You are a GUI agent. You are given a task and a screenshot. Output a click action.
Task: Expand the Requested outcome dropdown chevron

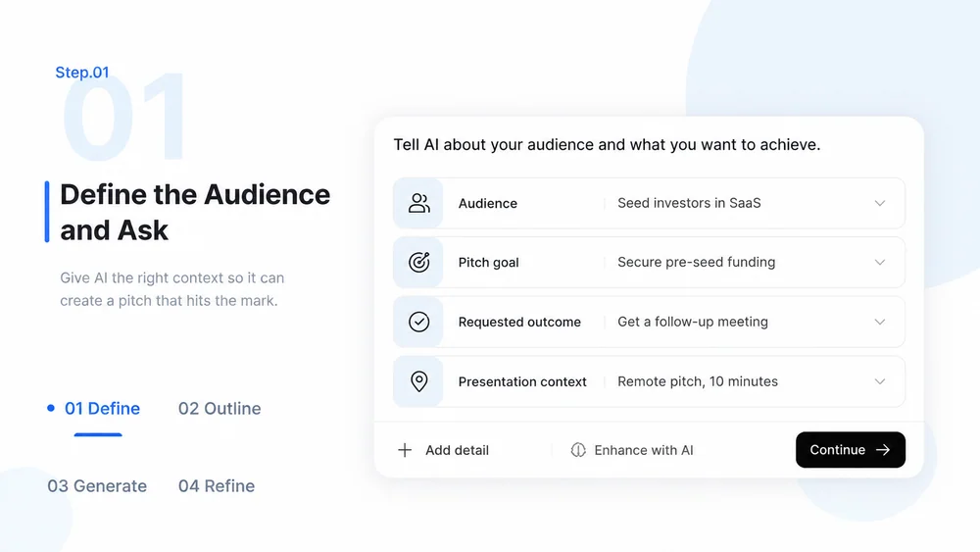pos(879,322)
